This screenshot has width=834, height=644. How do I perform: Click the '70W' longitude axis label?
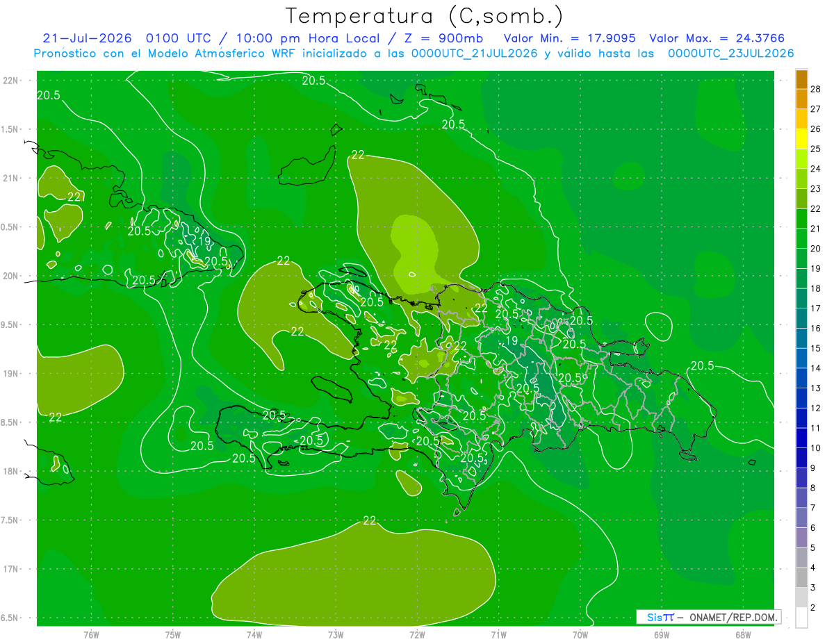pyautogui.click(x=580, y=635)
